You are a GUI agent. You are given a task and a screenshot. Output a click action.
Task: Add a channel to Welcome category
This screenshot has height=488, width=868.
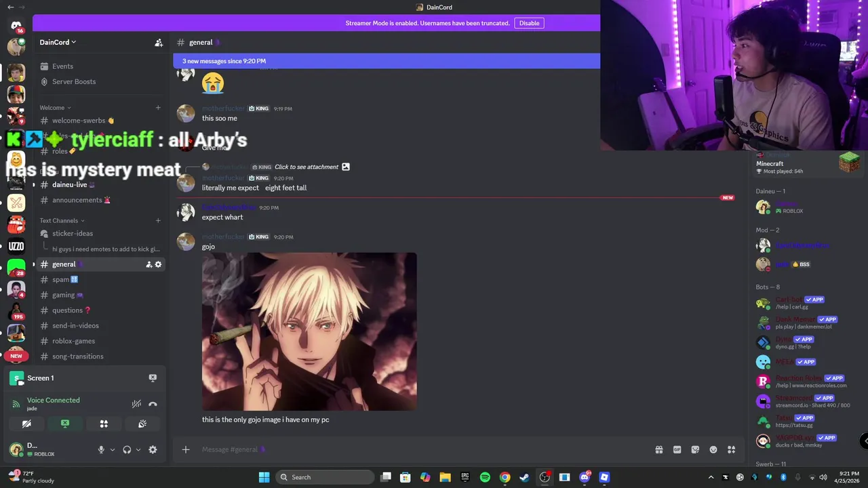click(x=158, y=108)
